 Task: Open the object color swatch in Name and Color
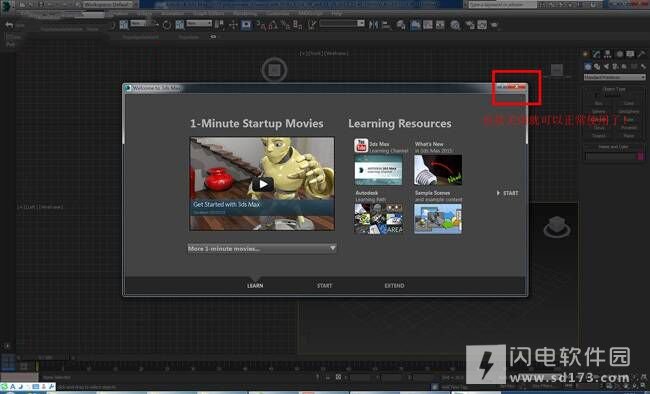tap(641, 156)
